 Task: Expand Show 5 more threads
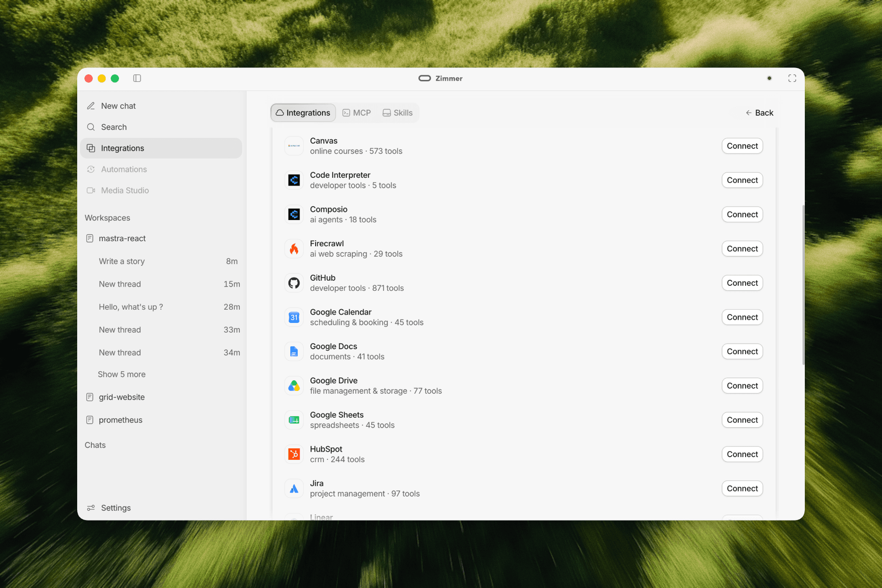tap(121, 374)
